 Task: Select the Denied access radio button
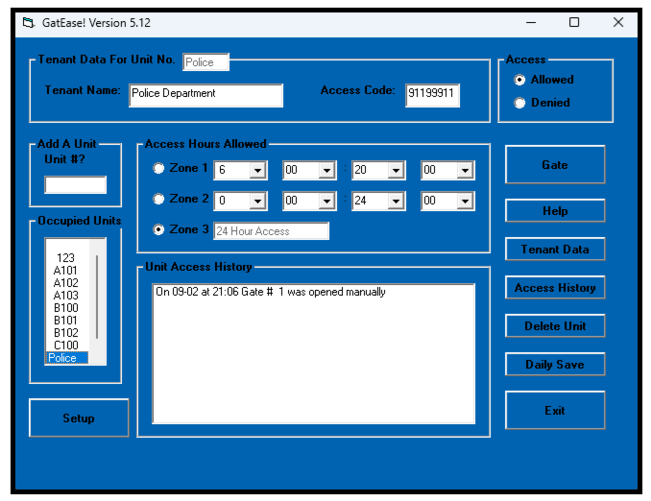click(x=519, y=103)
